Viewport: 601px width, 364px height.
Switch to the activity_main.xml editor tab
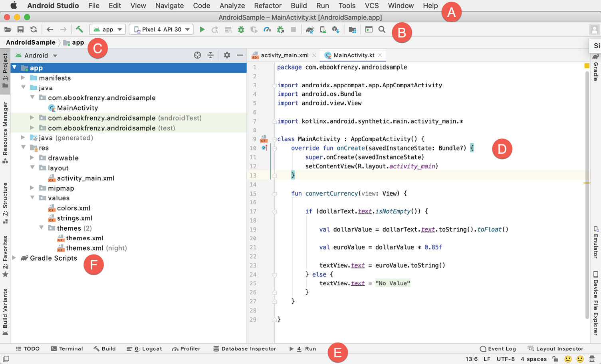coord(284,55)
